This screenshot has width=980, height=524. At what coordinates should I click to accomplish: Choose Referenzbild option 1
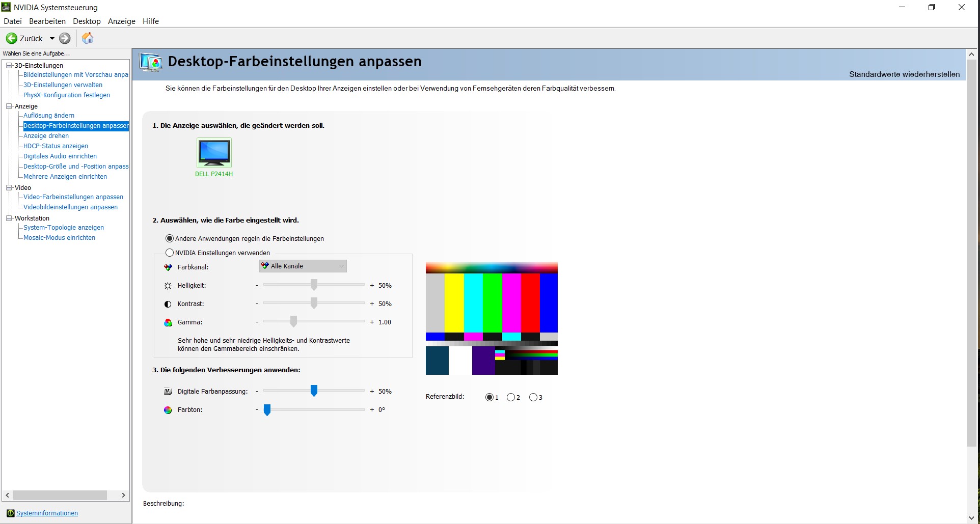click(489, 397)
